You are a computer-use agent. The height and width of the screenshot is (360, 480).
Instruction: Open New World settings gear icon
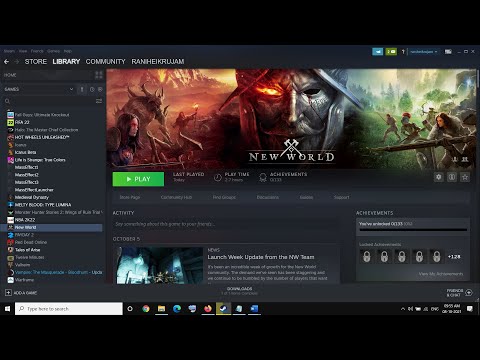click(x=439, y=177)
